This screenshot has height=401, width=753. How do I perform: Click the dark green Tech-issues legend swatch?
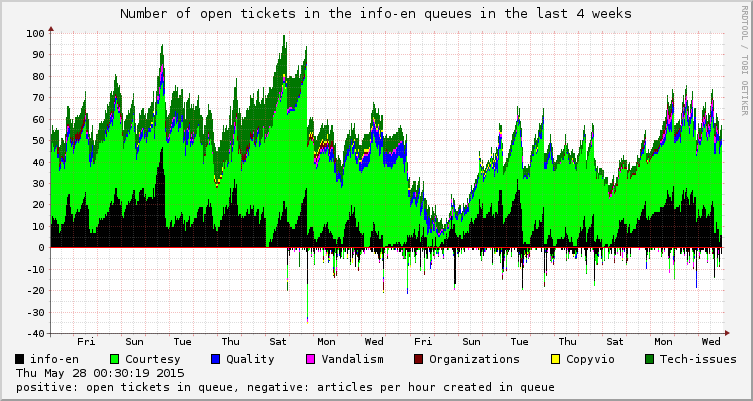tap(650, 359)
